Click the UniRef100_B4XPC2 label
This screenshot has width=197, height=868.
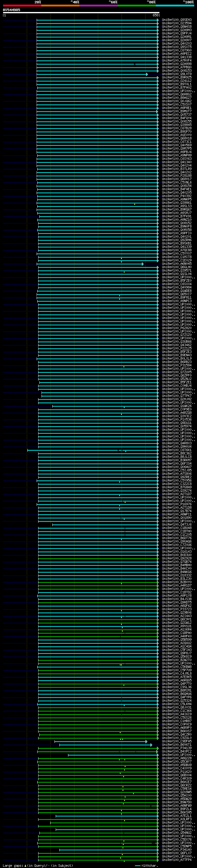pyautogui.click(x=177, y=751)
